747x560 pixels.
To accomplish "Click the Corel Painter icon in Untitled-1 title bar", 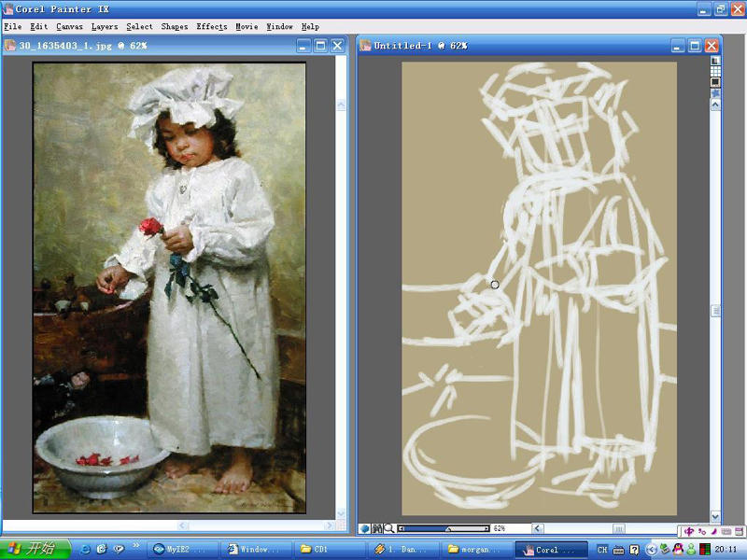I will pos(365,46).
